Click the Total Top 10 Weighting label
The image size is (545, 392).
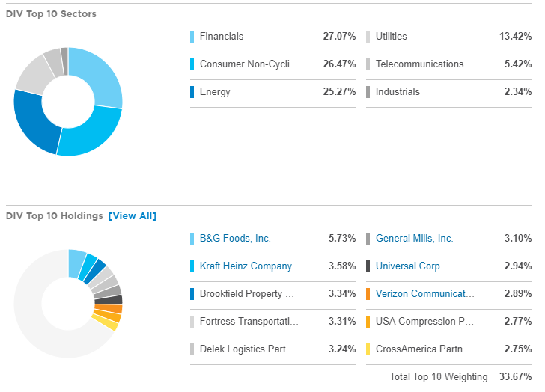coord(438,377)
